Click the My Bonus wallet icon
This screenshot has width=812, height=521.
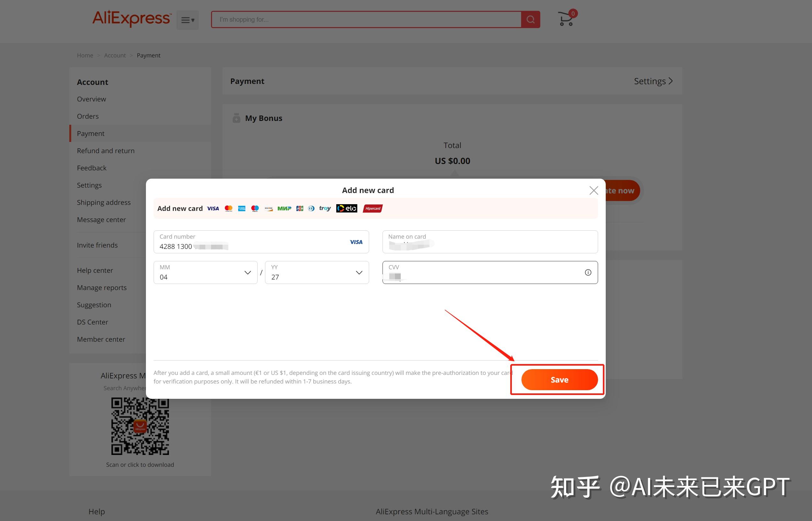236,118
